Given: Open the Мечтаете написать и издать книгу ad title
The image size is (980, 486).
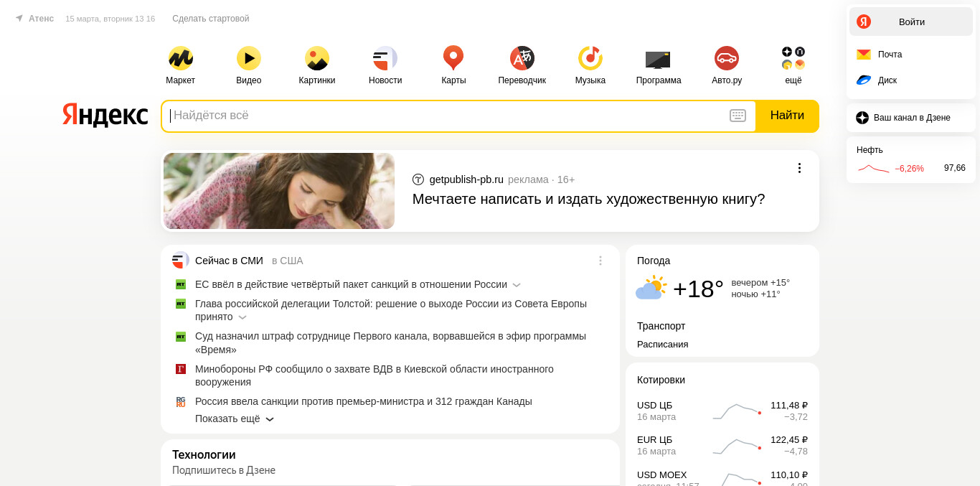Looking at the screenshot, I should click(x=588, y=199).
